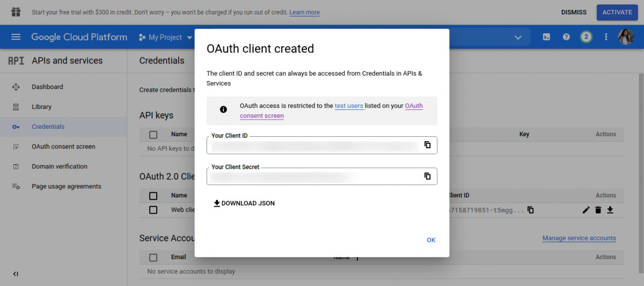Click the Page usage agreements icon
This screenshot has height=286, width=644.
point(16,186)
